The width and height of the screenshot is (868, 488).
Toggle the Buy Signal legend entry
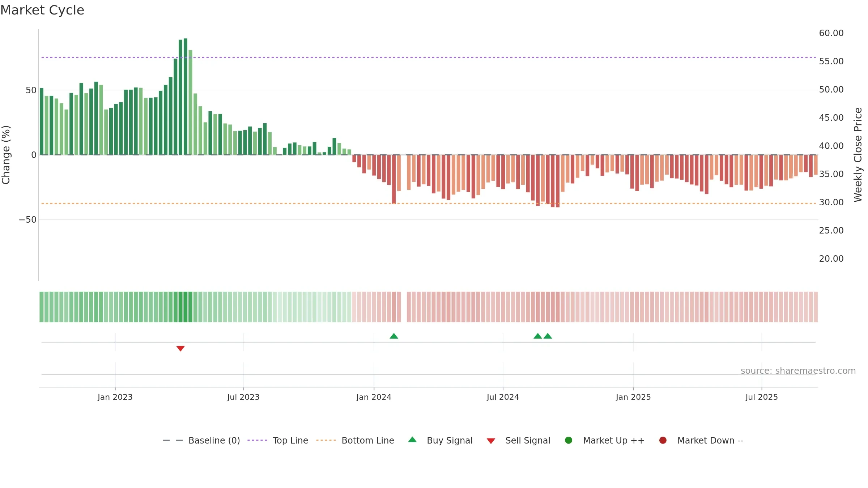point(440,440)
